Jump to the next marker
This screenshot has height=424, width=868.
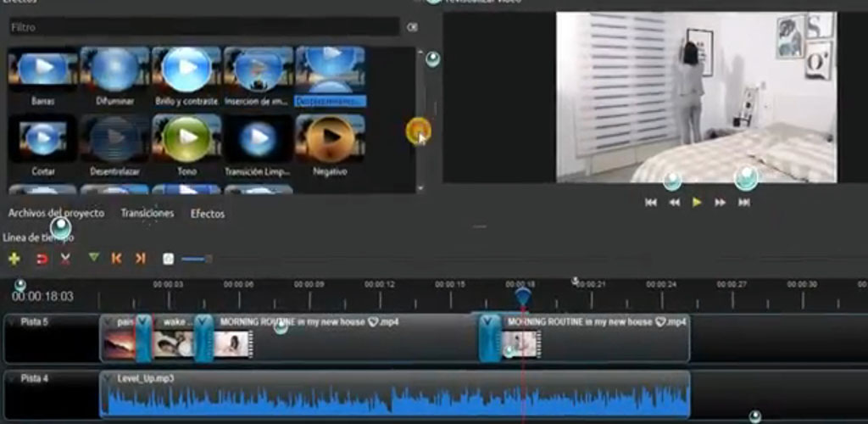pos(140,258)
